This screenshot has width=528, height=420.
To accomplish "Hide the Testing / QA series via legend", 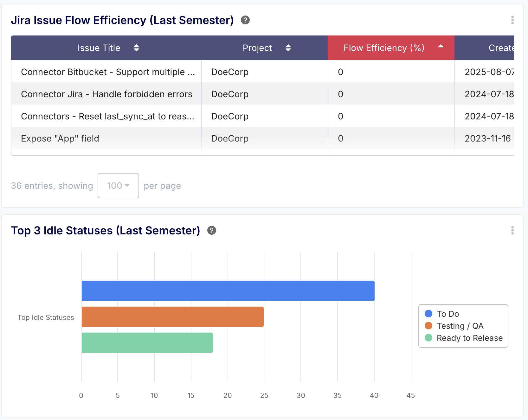I will 460,326.
